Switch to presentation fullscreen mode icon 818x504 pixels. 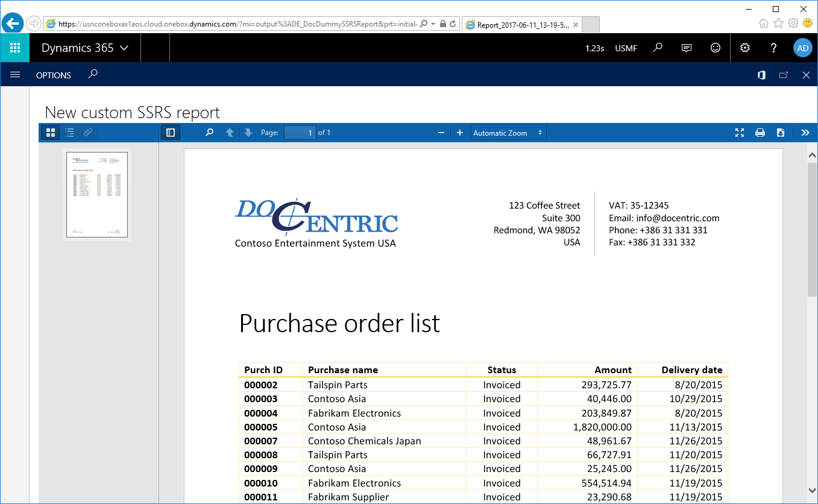tap(740, 133)
